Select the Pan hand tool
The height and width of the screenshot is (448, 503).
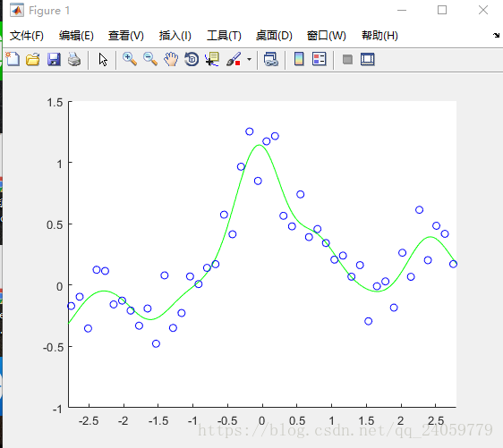click(171, 59)
